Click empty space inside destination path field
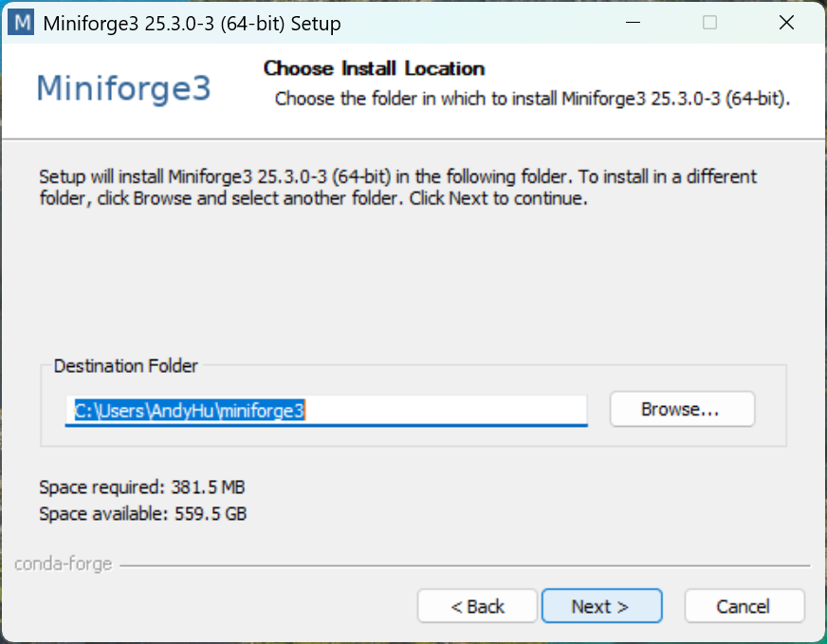827x644 pixels. coord(446,411)
